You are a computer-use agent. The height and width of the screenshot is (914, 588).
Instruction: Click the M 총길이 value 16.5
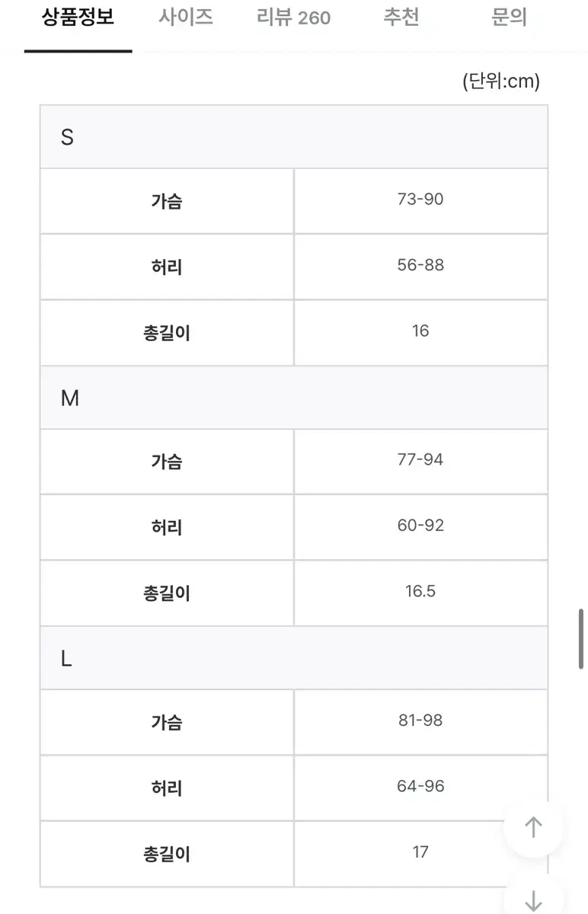pos(420,591)
